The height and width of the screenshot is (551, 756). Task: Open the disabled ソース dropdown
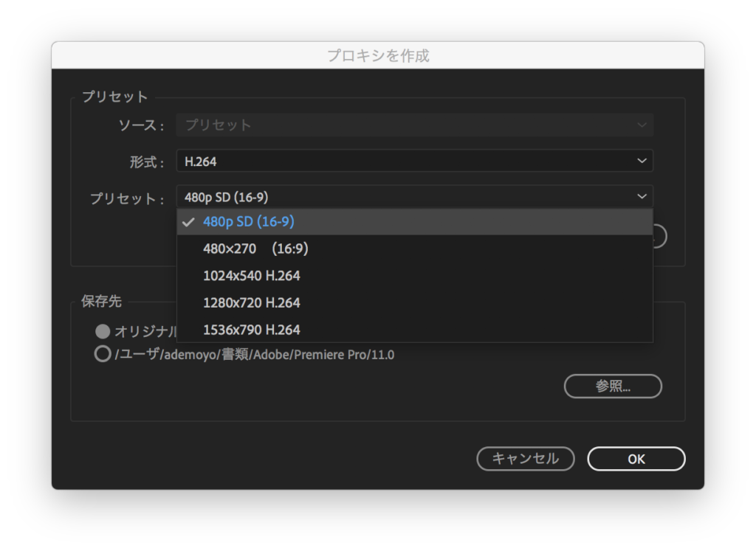[x=415, y=125]
